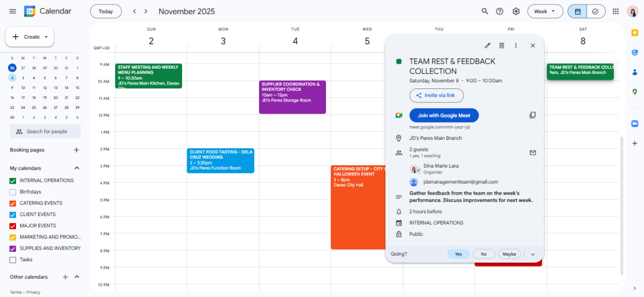The width and height of the screenshot is (644, 297).
Task: Add booking page plus icon
Action: pos(76,150)
